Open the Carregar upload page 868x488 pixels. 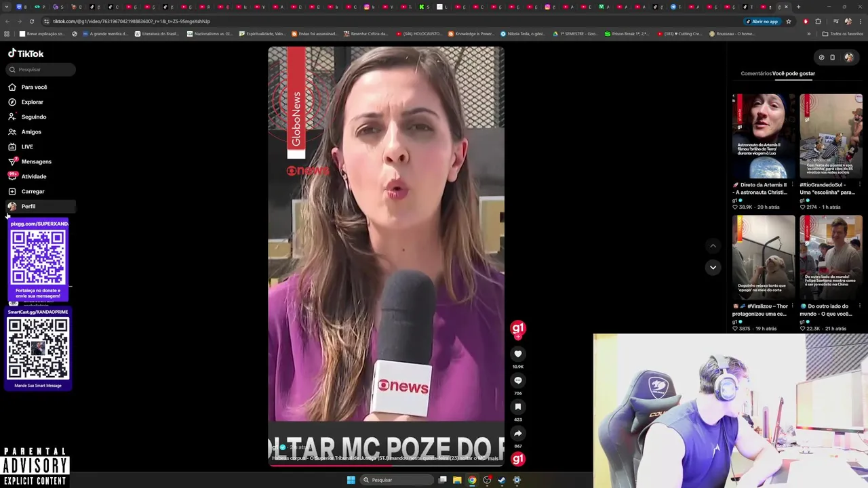pos(33,191)
